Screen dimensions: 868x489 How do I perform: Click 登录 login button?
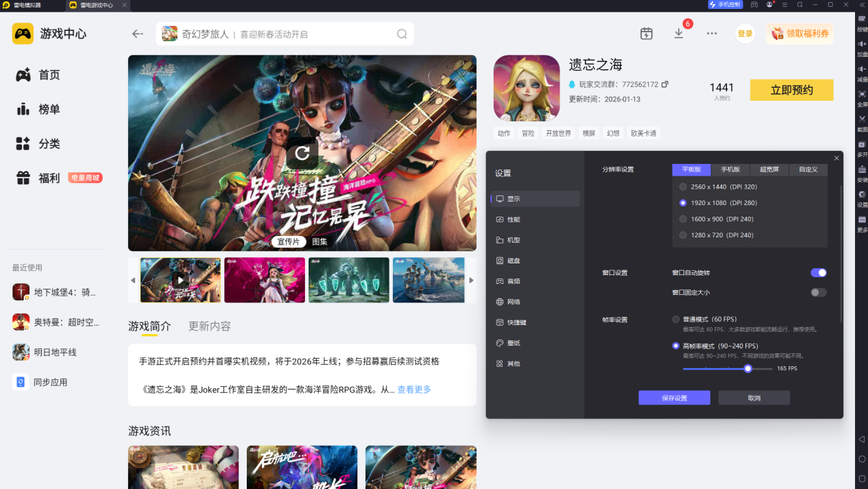[x=745, y=34]
